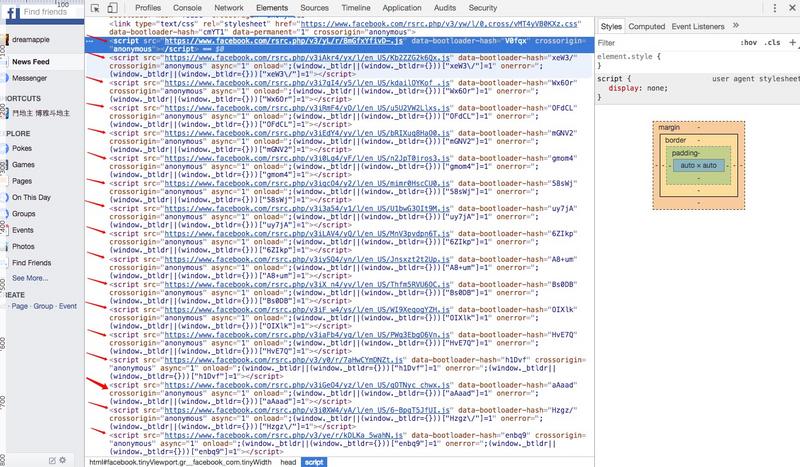Switch to the Profiles tab
800x467 pixels.
click(x=148, y=8)
